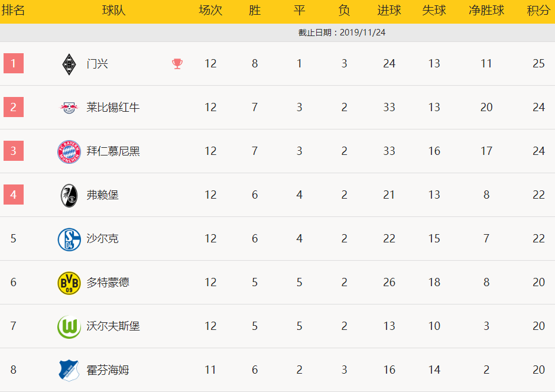Select the Borussia Dortmund BVB logo
This screenshot has width=555, height=392.
69,283
